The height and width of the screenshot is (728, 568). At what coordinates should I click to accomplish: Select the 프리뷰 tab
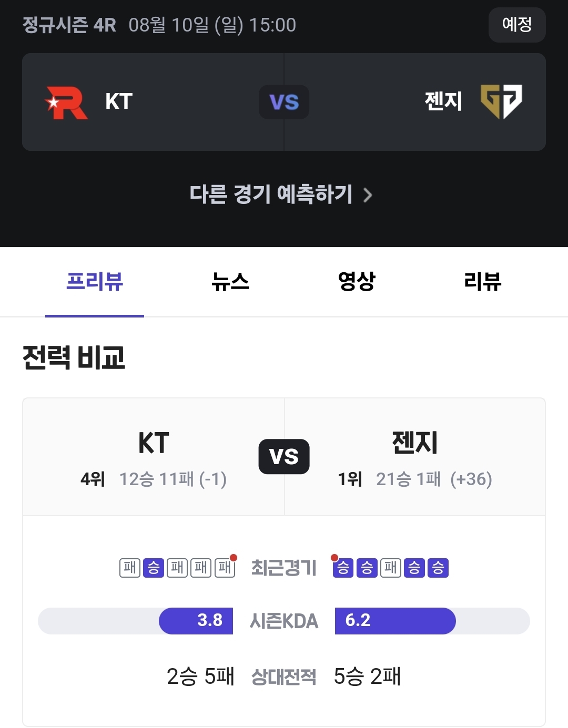point(95,282)
